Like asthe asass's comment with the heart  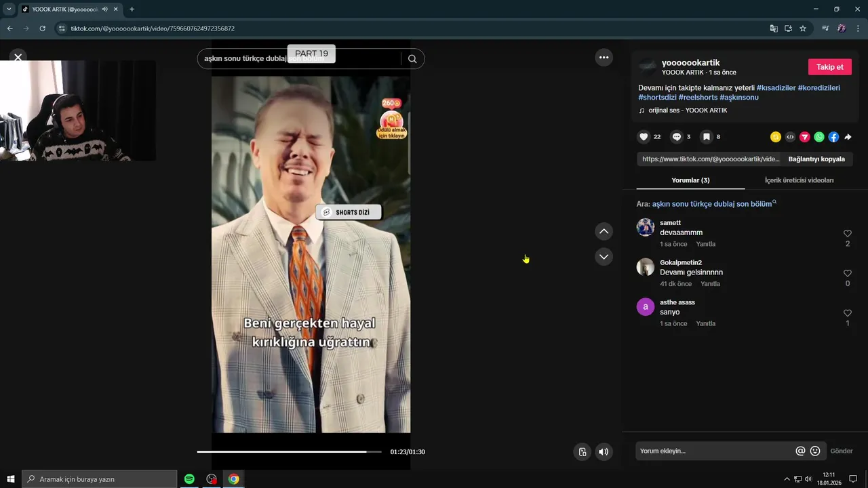click(x=848, y=313)
